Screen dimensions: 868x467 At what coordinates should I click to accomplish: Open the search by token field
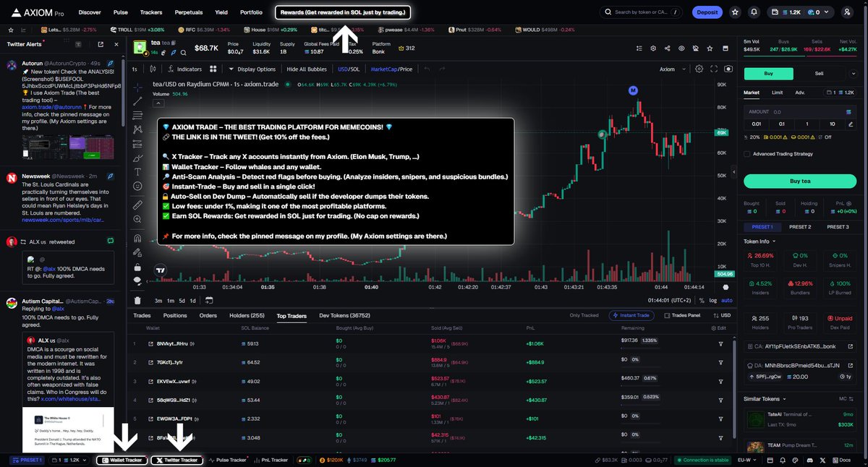coord(642,12)
